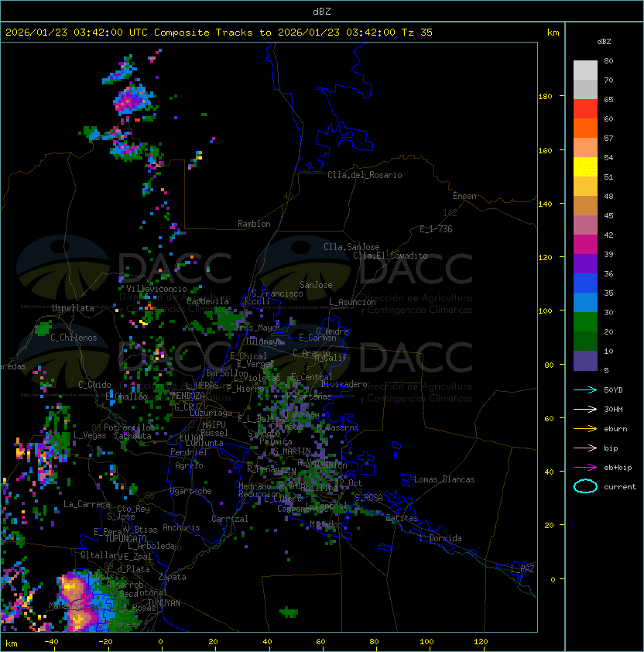Screen dimensions: 644x652
Task: Click the 'Ramblon' map label
Action: point(254,224)
